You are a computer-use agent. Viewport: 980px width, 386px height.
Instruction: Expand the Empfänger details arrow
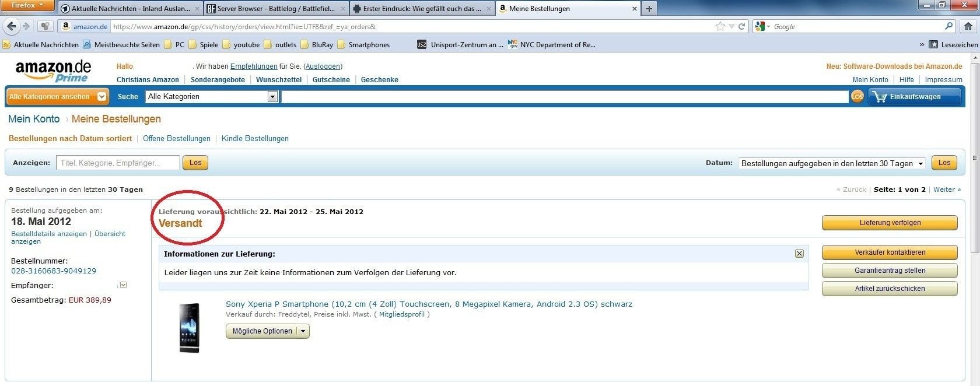(x=123, y=285)
